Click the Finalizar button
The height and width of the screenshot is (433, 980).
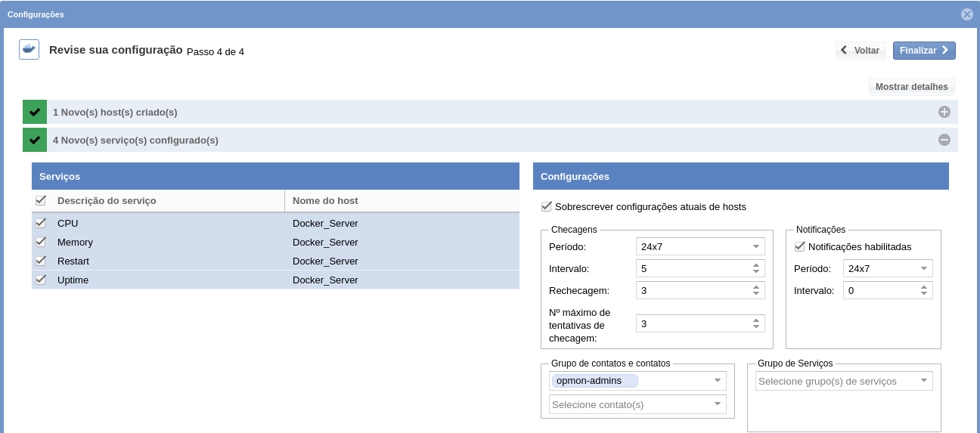pos(923,51)
